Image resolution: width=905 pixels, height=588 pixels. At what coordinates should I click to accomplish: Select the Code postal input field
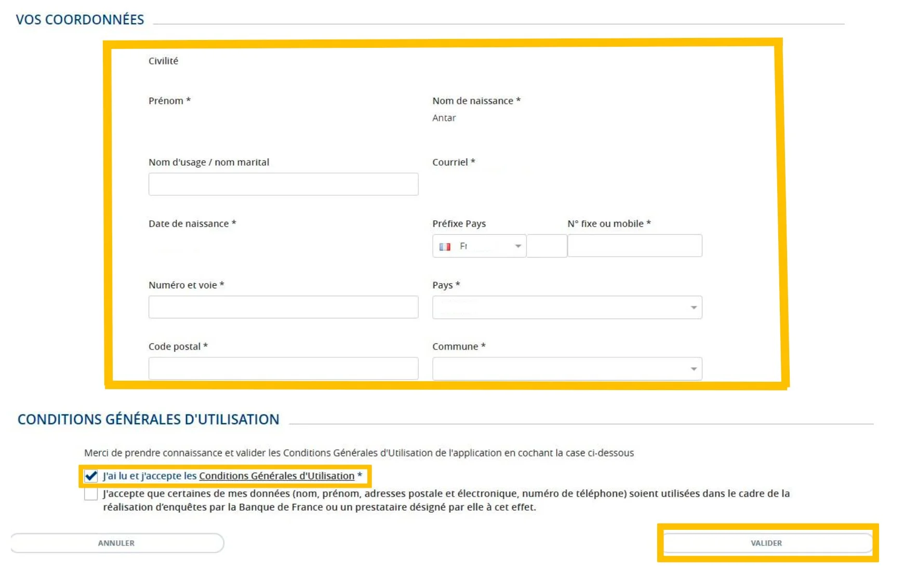(x=283, y=368)
